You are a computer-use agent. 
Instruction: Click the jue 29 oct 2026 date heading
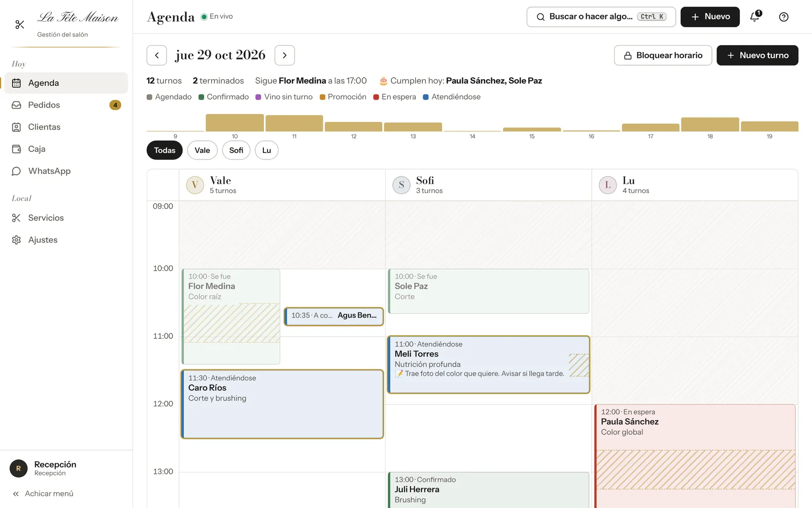pyautogui.click(x=220, y=55)
